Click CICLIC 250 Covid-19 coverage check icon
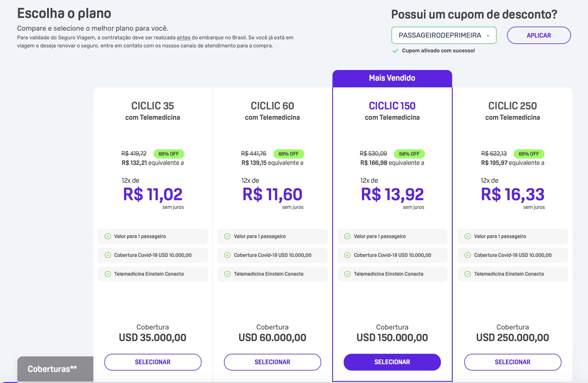 (467, 255)
